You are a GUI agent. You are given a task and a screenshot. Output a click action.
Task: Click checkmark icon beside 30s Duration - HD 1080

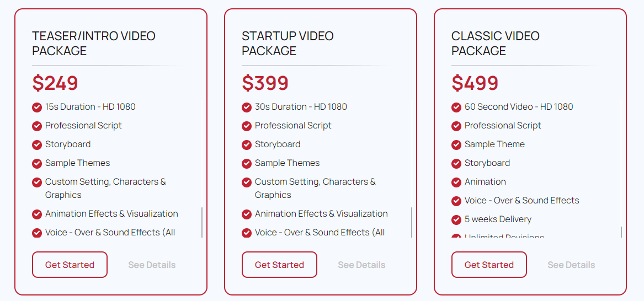(x=247, y=108)
